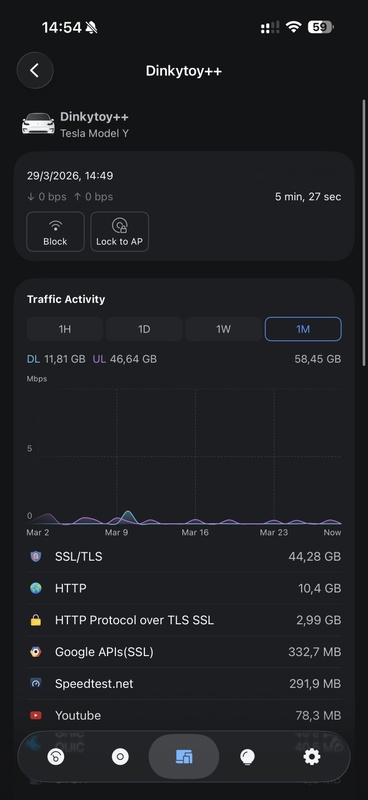
Task: Tap the Dinkytoy++ page title
Action: pyautogui.click(x=184, y=70)
